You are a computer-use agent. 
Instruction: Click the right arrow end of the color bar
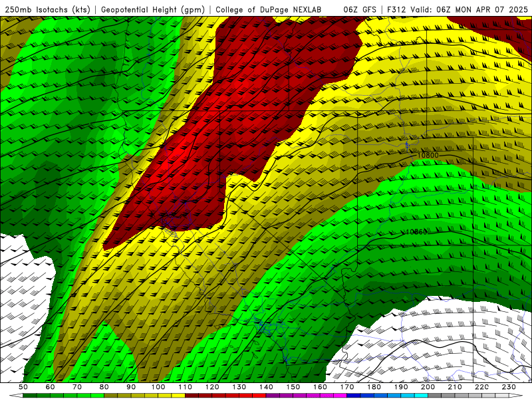[x=516, y=395]
